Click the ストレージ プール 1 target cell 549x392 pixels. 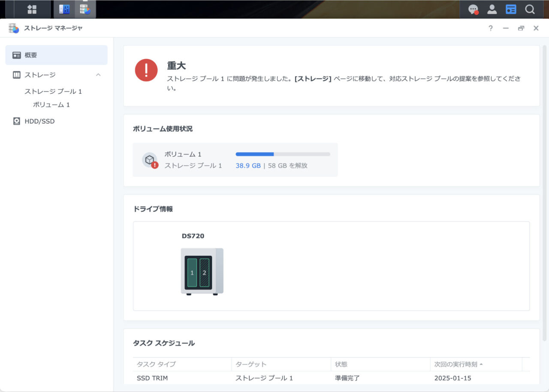pyautogui.click(x=265, y=378)
